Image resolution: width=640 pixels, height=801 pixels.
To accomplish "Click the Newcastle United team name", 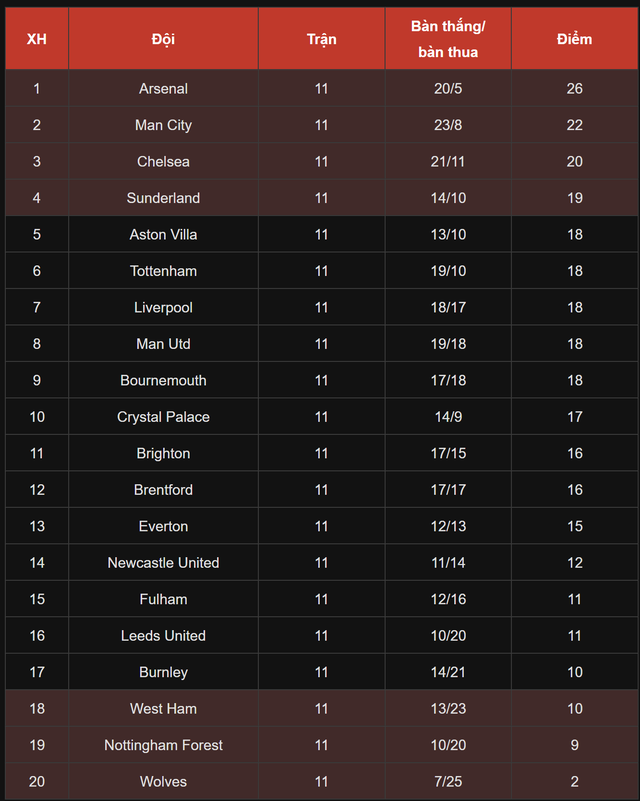I will [x=163, y=563].
